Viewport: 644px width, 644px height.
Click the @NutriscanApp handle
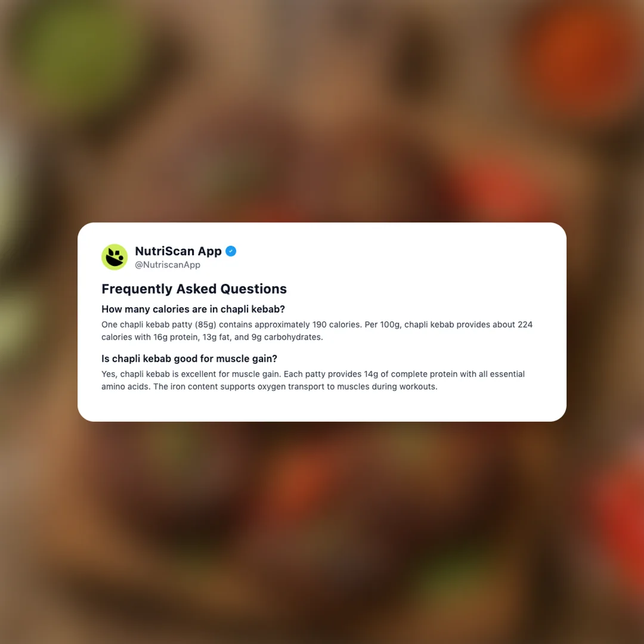pyautogui.click(x=168, y=265)
